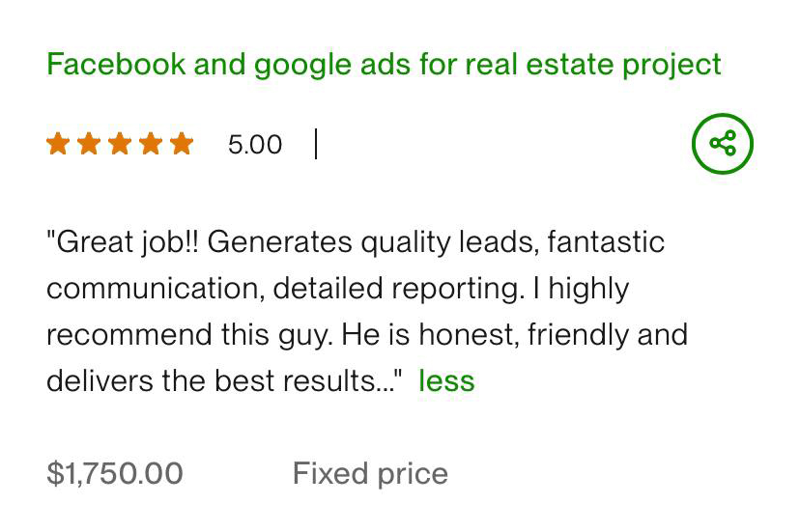
Task: Select the third orange rating star
Action: [x=120, y=144]
